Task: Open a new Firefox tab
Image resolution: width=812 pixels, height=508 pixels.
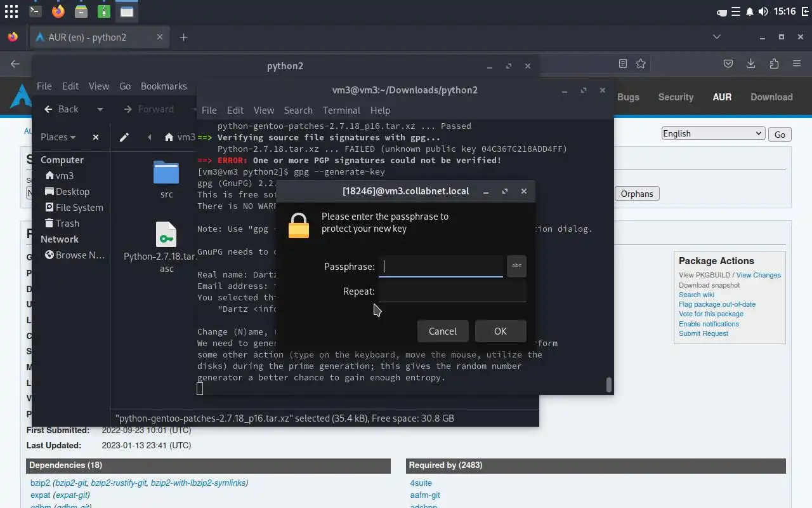Action: coord(183,37)
